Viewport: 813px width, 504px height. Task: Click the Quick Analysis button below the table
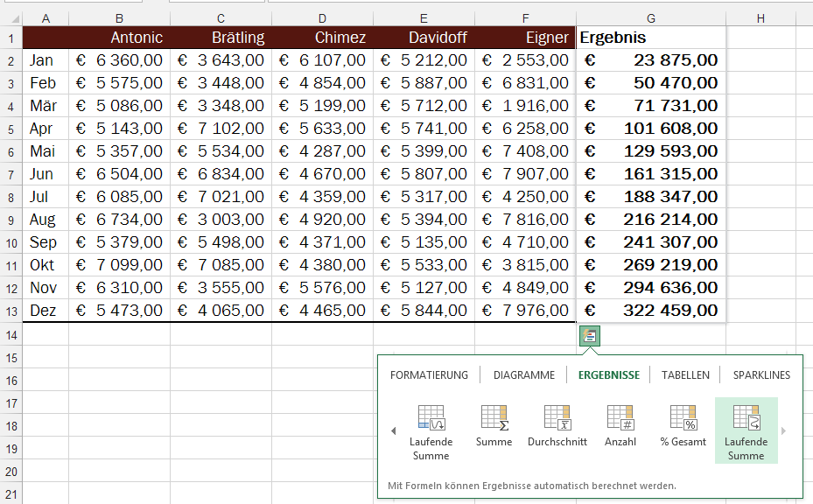590,335
